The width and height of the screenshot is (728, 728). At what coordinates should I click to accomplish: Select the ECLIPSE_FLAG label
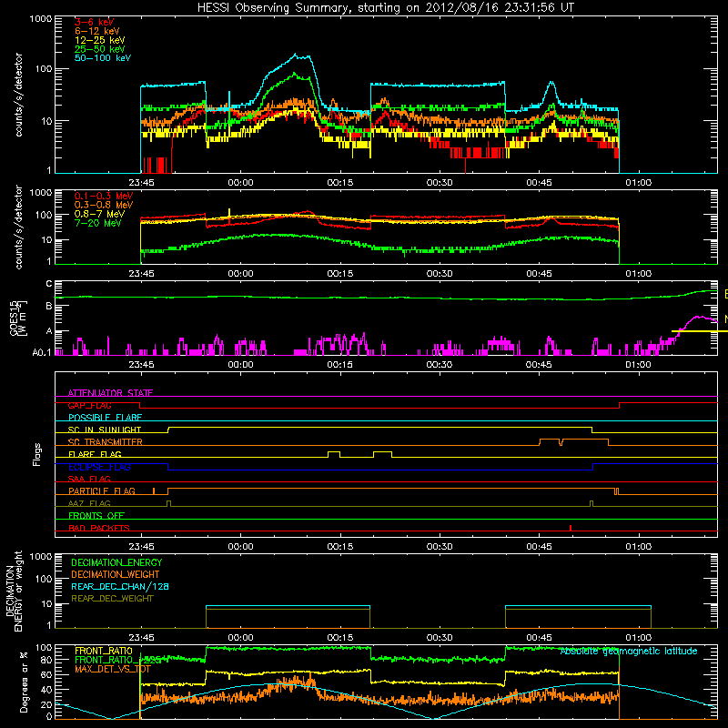coord(99,467)
